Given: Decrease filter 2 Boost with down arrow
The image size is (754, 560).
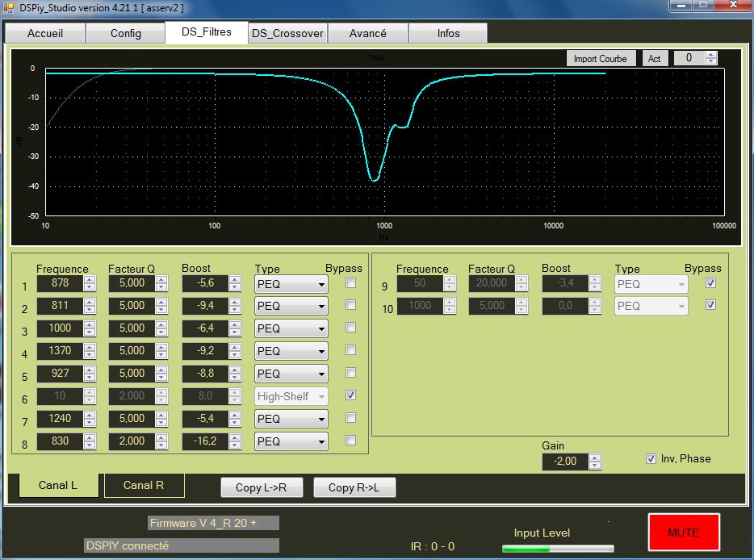Looking at the screenshot, I should pyautogui.click(x=235, y=309).
